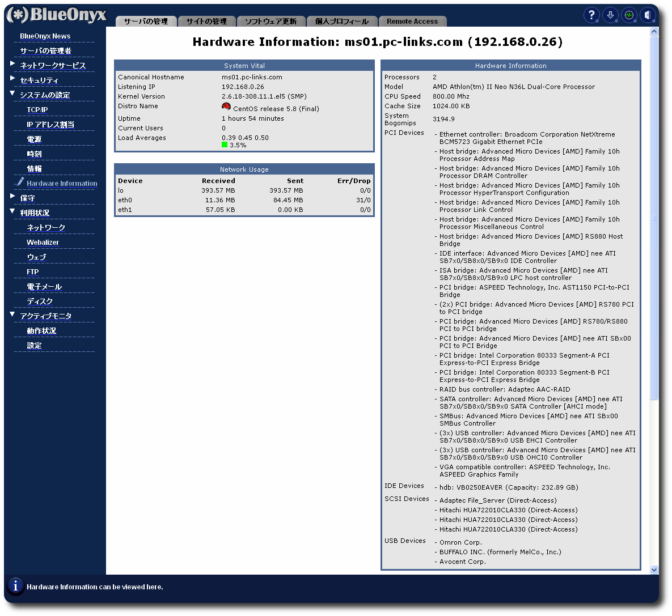Open 情報 information link
672x616 pixels.
34,169
